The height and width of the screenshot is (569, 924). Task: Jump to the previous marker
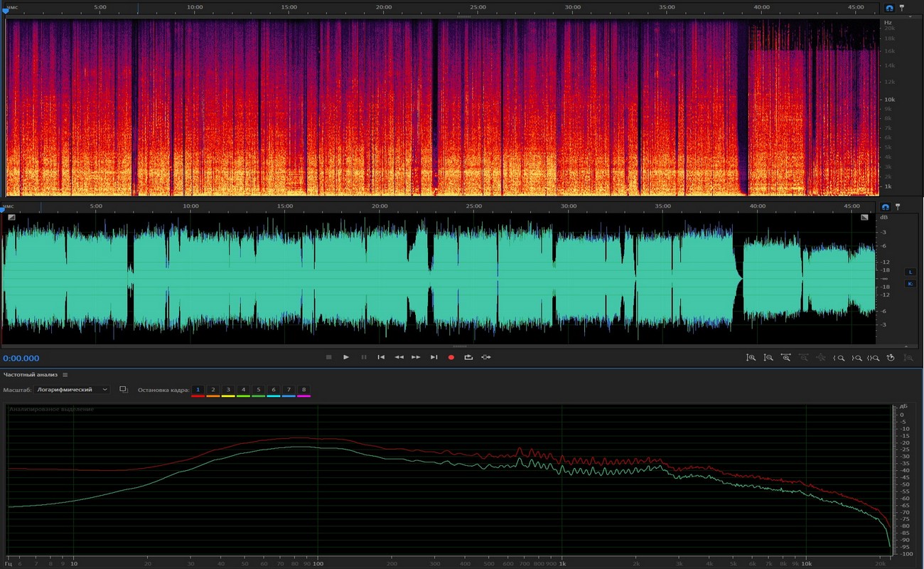[381, 357]
